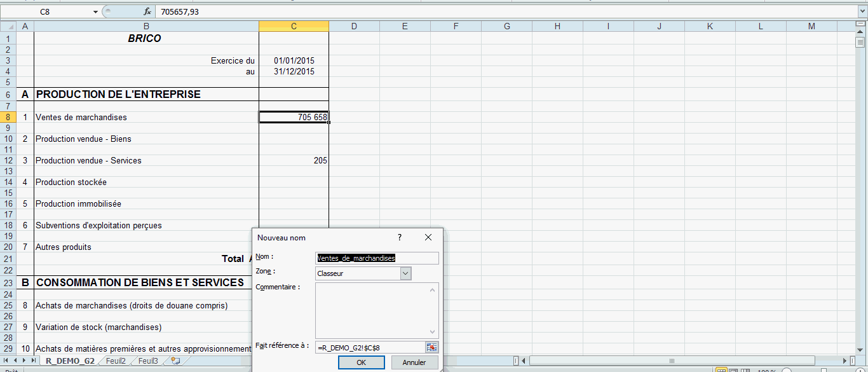Select column D header
Screen dimensions: 868x372
(354, 26)
